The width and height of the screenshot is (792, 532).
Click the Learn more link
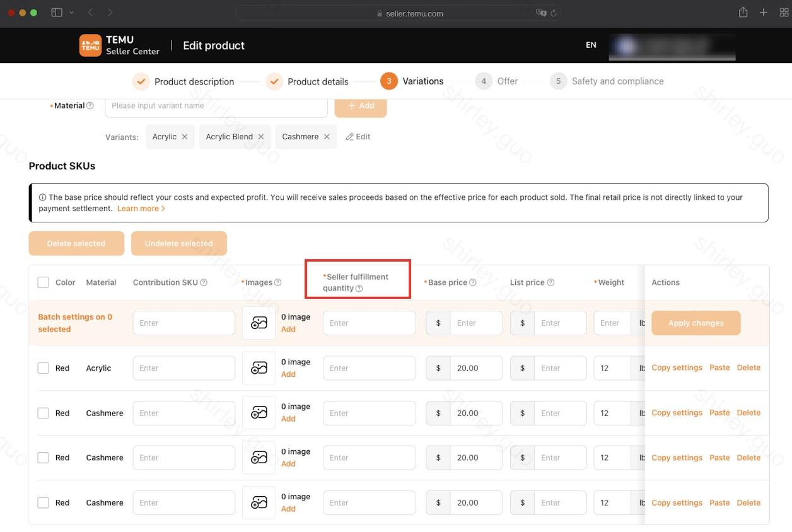[x=141, y=209]
